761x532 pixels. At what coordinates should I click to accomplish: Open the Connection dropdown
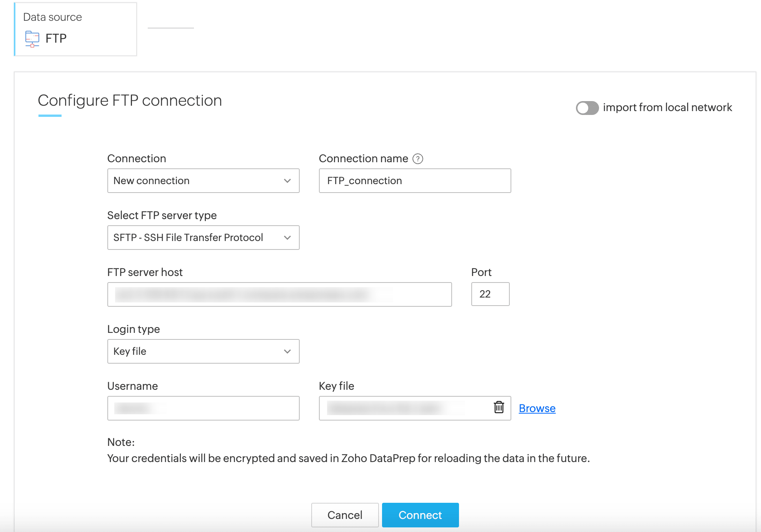(x=203, y=181)
